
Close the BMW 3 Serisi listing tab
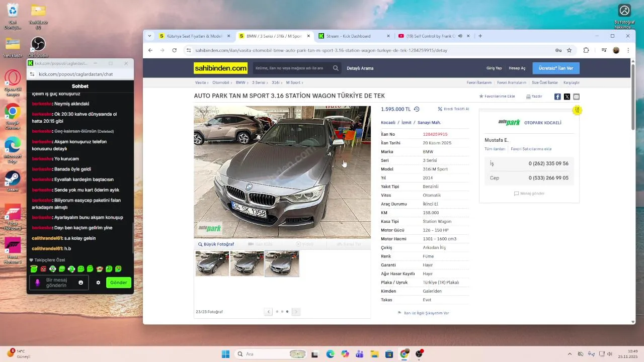pyautogui.click(x=308, y=36)
